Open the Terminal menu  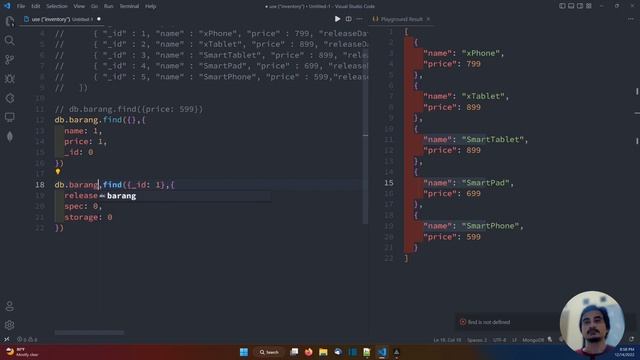click(129, 6)
